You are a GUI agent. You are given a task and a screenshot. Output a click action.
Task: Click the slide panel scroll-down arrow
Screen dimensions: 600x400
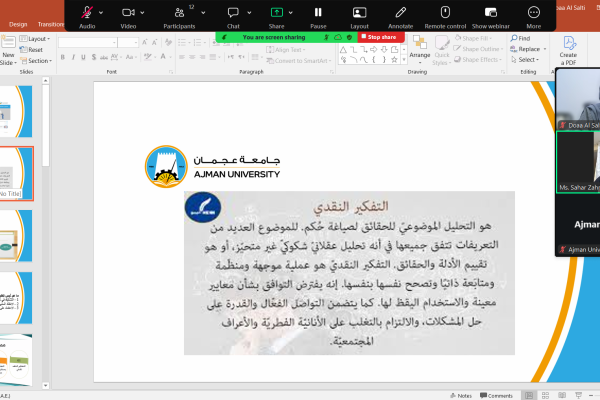coord(46,385)
